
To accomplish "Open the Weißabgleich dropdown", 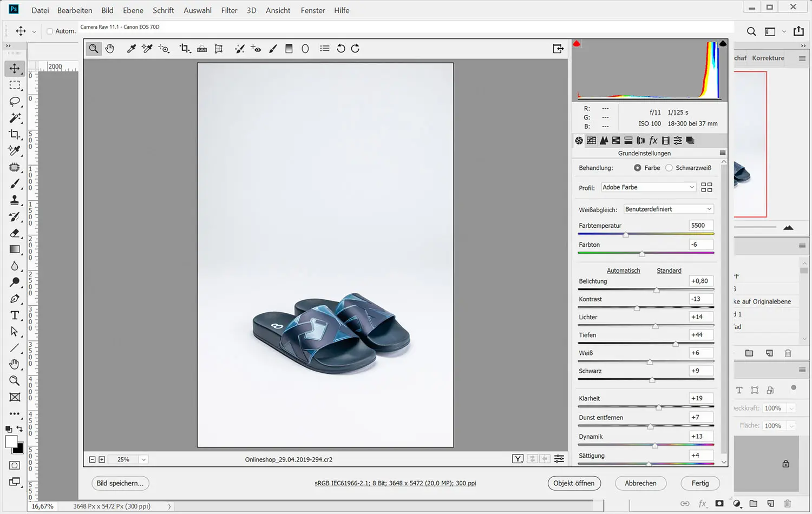I will click(x=668, y=209).
